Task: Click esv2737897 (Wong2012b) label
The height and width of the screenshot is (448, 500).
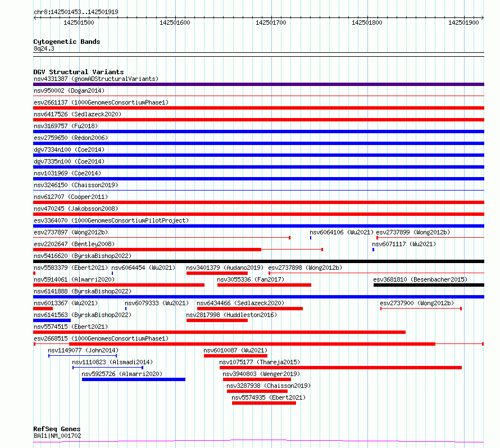Action: coord(71,232)
